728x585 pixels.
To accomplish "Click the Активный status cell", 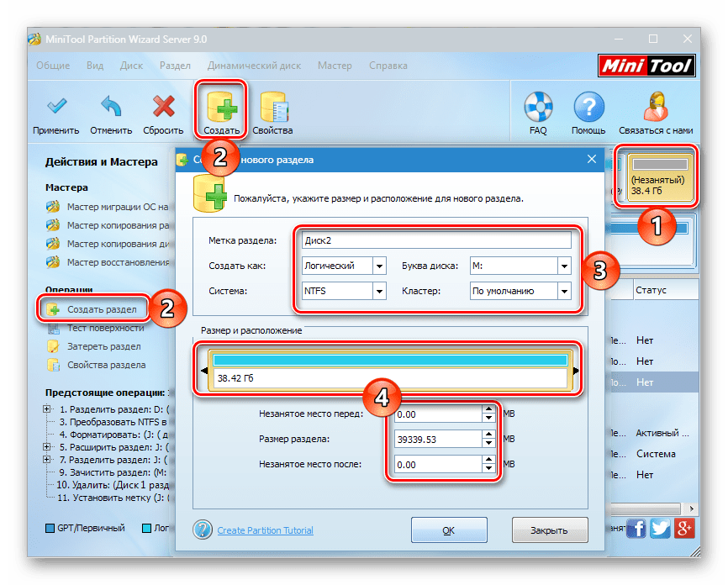I will (663, 433).
